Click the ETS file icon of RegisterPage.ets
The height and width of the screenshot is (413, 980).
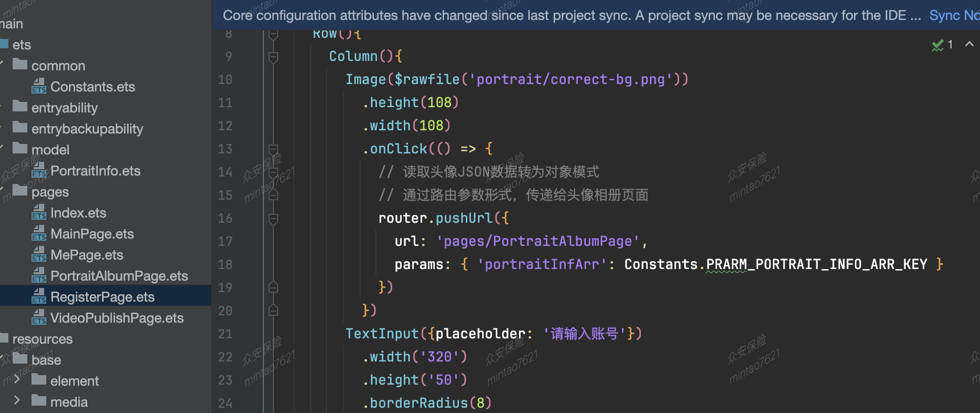[x=39, y=296]
